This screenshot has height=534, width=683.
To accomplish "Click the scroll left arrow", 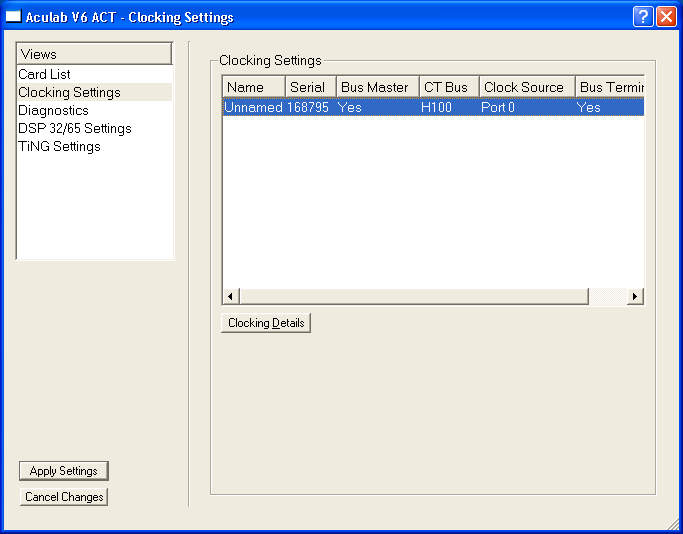I will [231, 296].
